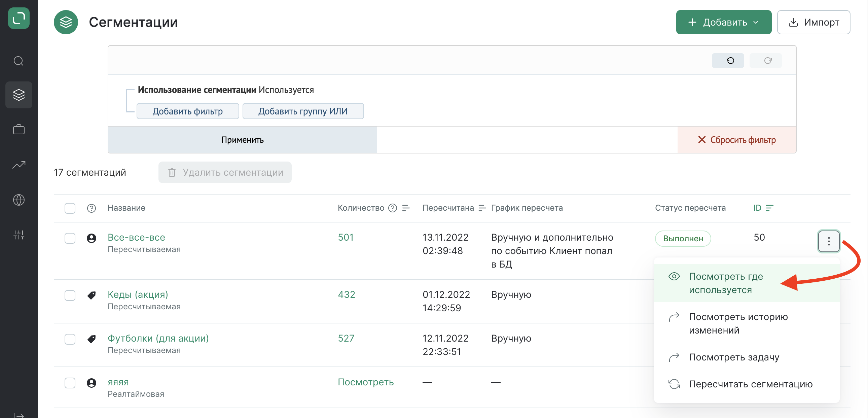Click the 01.12.2022 14:29:59 recalculation date
Image resolution: width=868 pixels, height=418 pixels.
446,301
